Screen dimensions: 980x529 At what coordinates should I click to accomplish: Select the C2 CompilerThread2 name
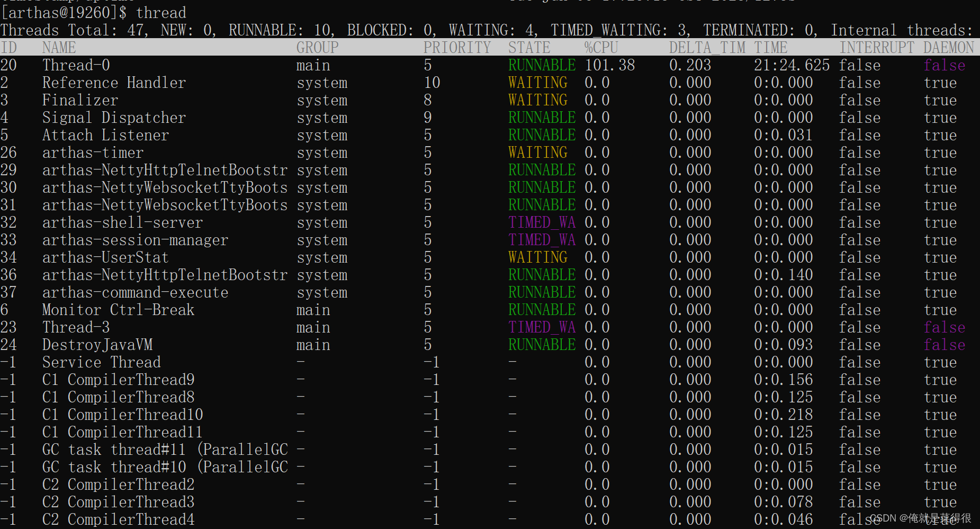pos(119,485)
